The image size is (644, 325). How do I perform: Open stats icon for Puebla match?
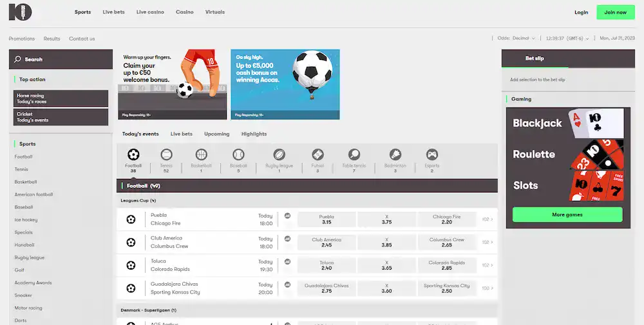pos(287,216)
